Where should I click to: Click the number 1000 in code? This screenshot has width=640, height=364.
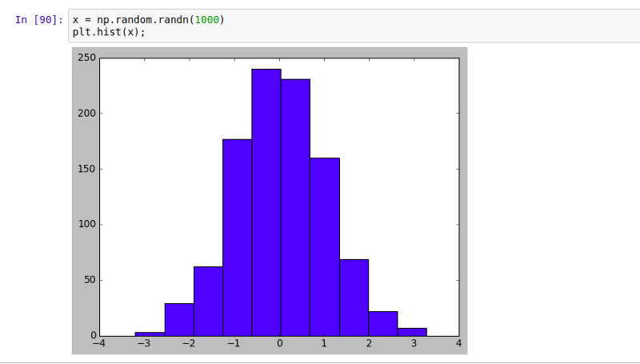[x=207, y=19]
